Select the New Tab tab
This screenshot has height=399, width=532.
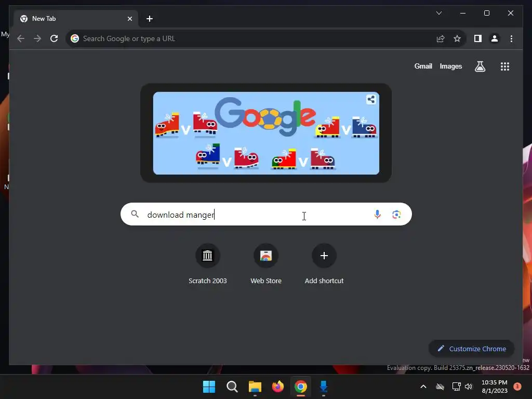(75, 19)
